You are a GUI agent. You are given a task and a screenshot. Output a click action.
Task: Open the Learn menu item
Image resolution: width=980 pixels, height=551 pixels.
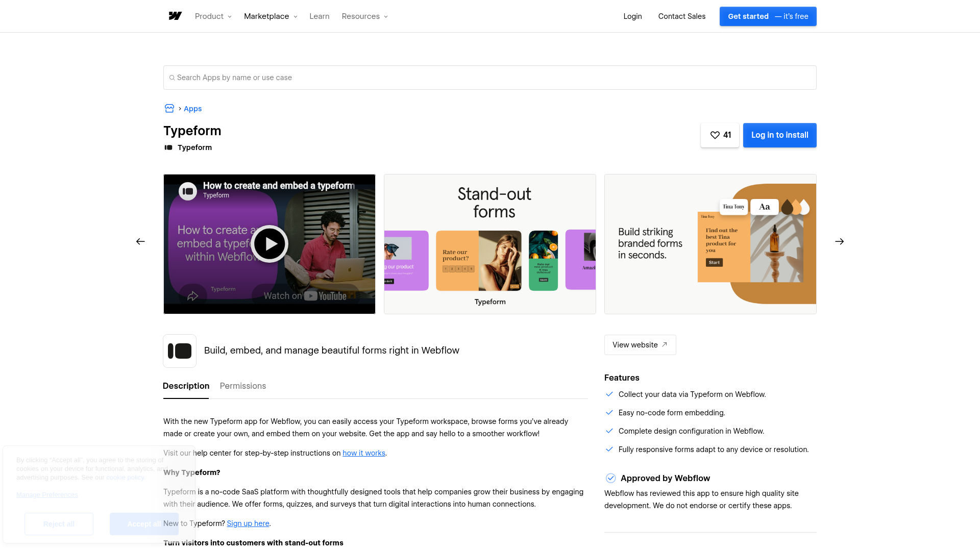320,16
